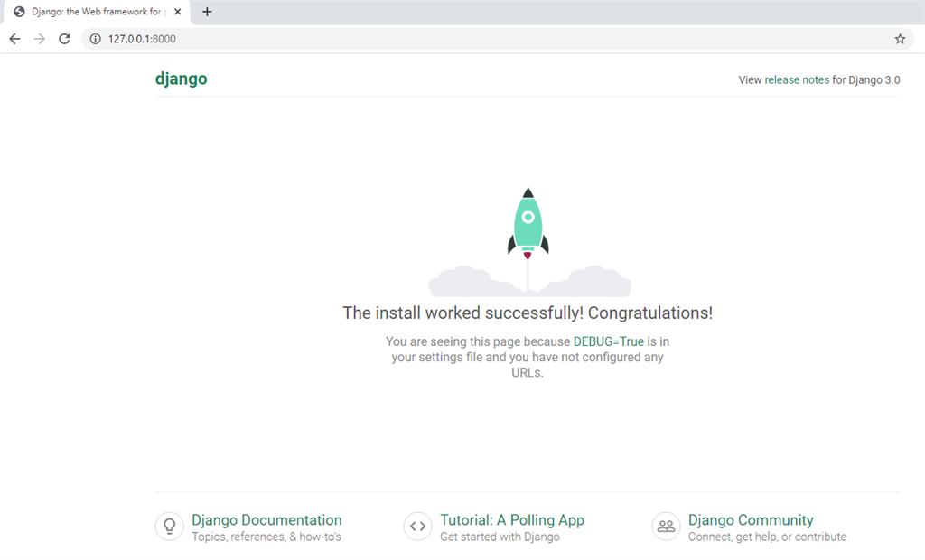The height and width of the screenshot is (560, 925).
Task: Reload the page with the refresh icon
Action: pos(64,39)
